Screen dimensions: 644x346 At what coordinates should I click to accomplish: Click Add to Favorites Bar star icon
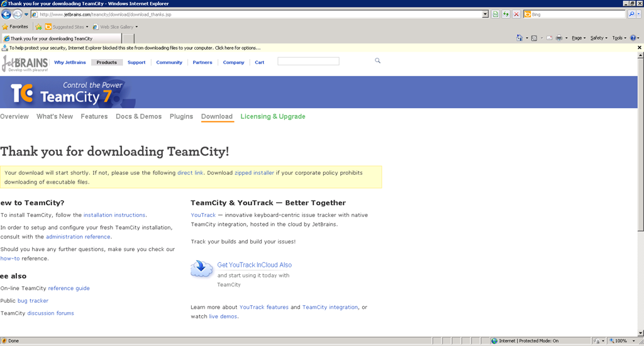(x=38, y=26)
